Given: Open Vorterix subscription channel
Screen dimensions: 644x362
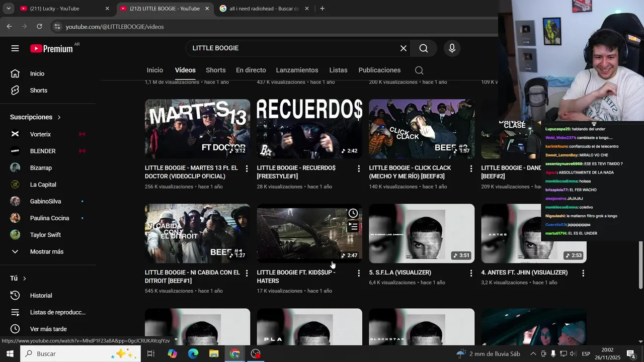Looking at the screenshot, I should click(x=48, y=134).
